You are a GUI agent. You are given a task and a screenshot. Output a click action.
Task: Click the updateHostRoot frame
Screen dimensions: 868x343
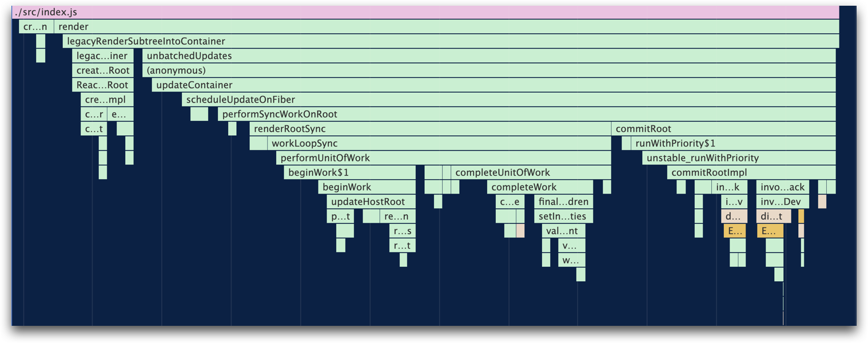pyautogui.click(x=371, y=202)
